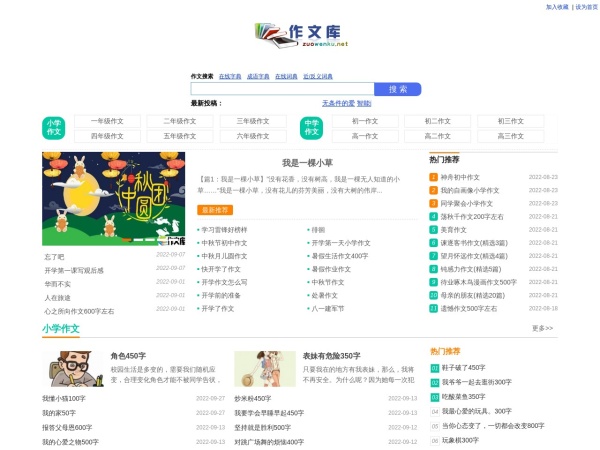600x450 pixels.
Task: Open hot item 遗憾作文500字左右
Action: [x=469, y=308]
